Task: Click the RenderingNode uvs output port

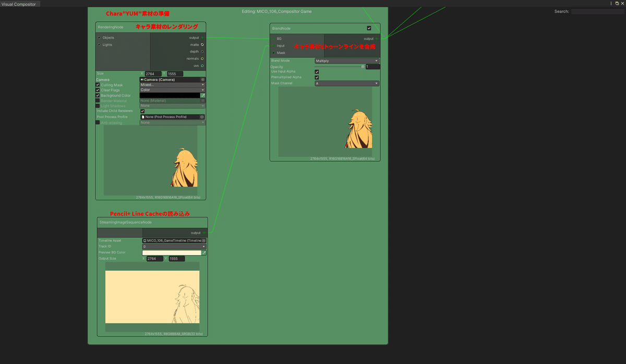Action: 202,66
